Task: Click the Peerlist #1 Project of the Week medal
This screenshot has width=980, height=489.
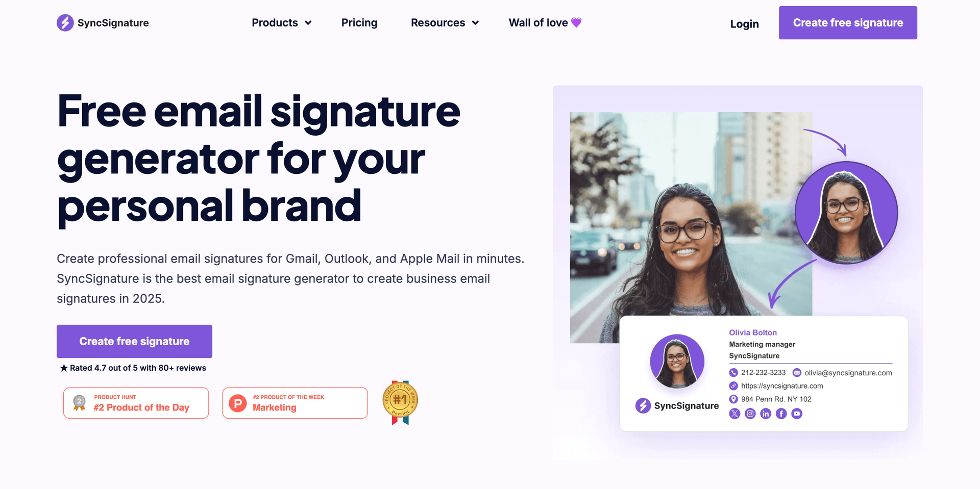Action: click(400, 402)
